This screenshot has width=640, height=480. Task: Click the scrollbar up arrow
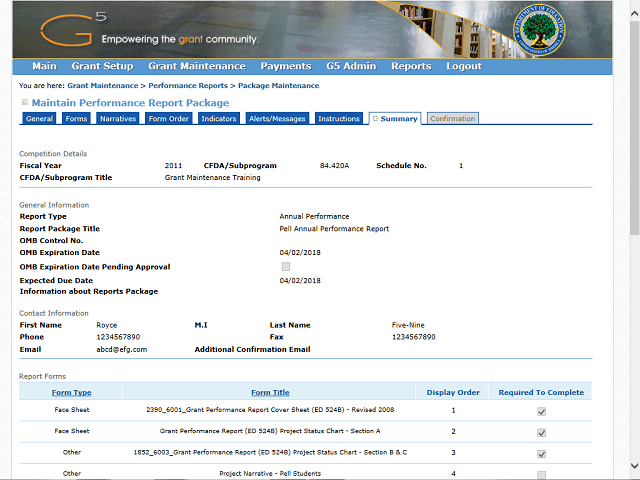coord(634,6)
